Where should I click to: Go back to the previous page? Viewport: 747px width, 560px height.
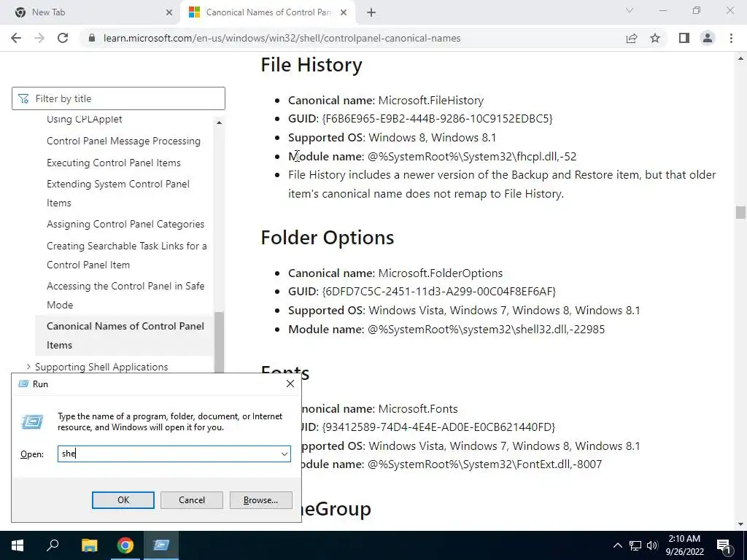[16, 38]
